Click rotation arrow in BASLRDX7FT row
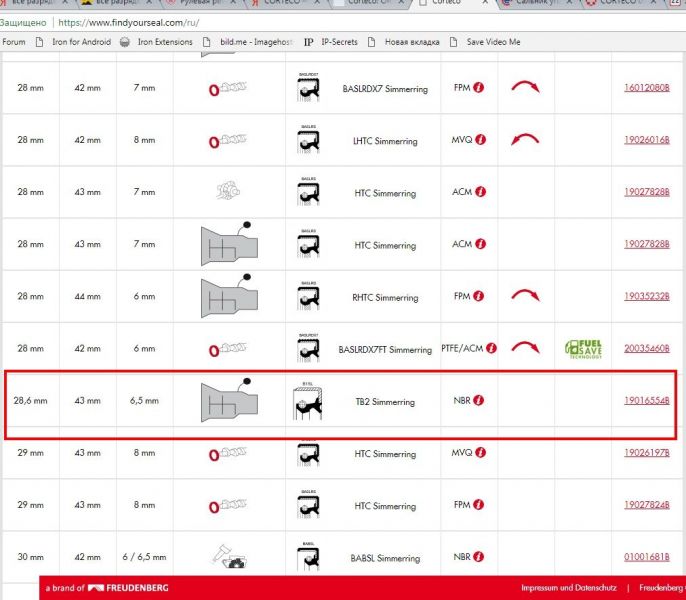 525,347
